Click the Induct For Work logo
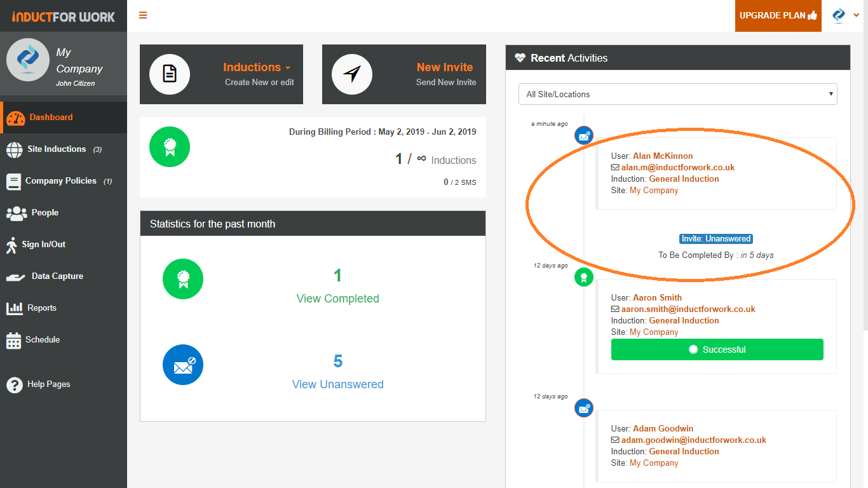Viewport: 868px width, 488px height. (64, 16)
